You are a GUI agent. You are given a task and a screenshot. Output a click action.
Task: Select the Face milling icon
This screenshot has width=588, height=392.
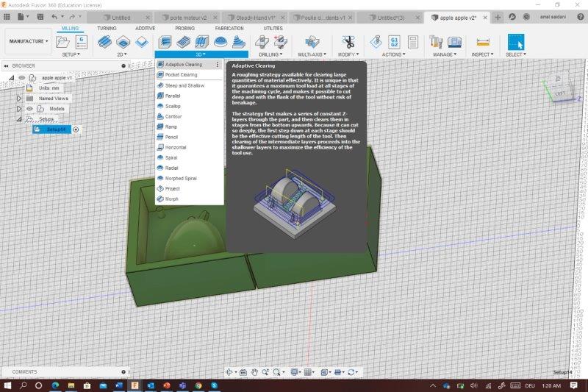[142, 42]
